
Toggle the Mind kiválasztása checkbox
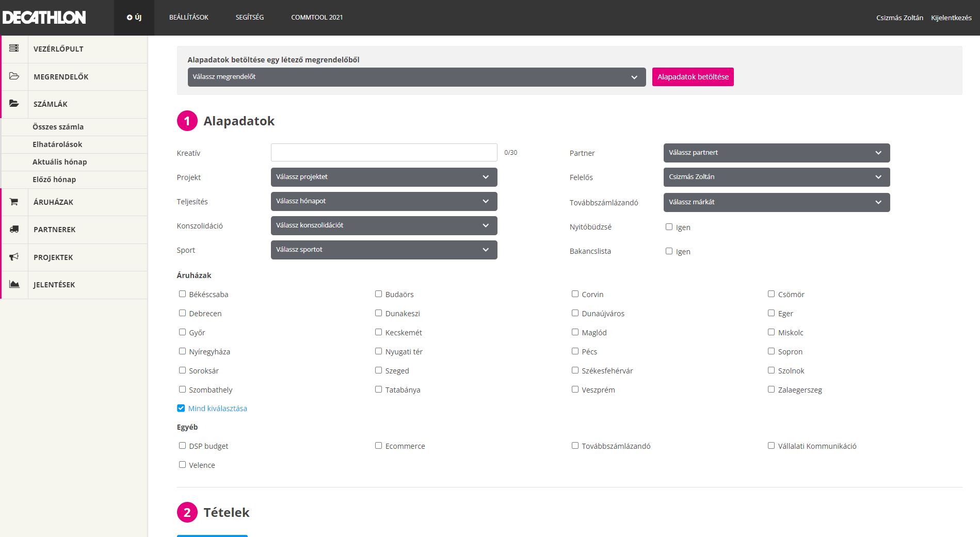pyautogui.click(x=181, y=408)
